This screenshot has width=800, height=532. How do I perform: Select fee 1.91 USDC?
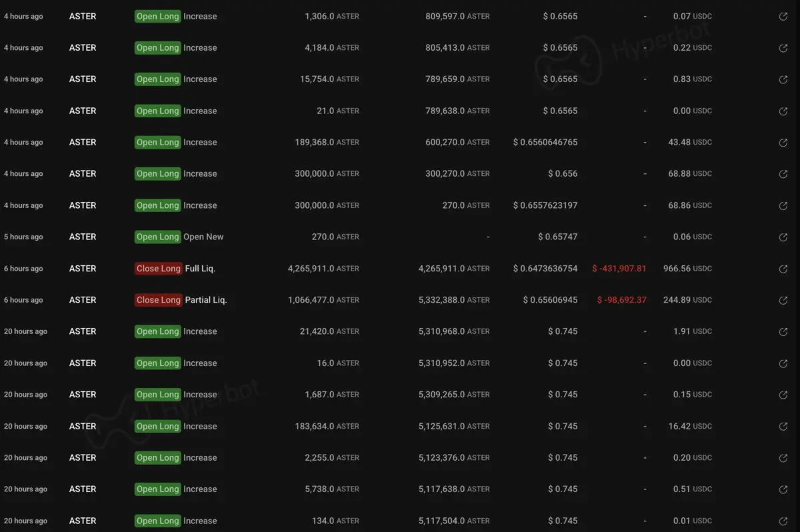tap(693, 331)
